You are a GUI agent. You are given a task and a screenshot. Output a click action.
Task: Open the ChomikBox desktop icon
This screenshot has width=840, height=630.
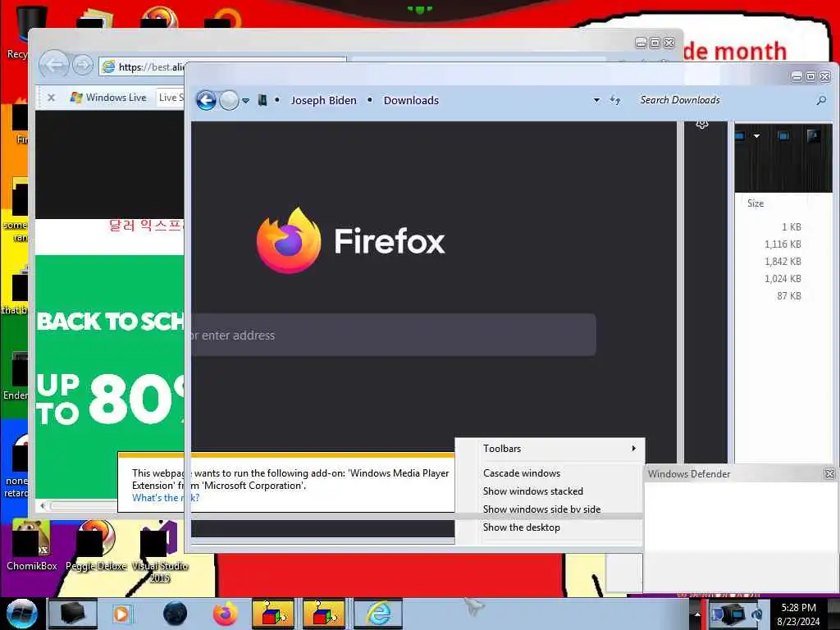pos(32,546)
